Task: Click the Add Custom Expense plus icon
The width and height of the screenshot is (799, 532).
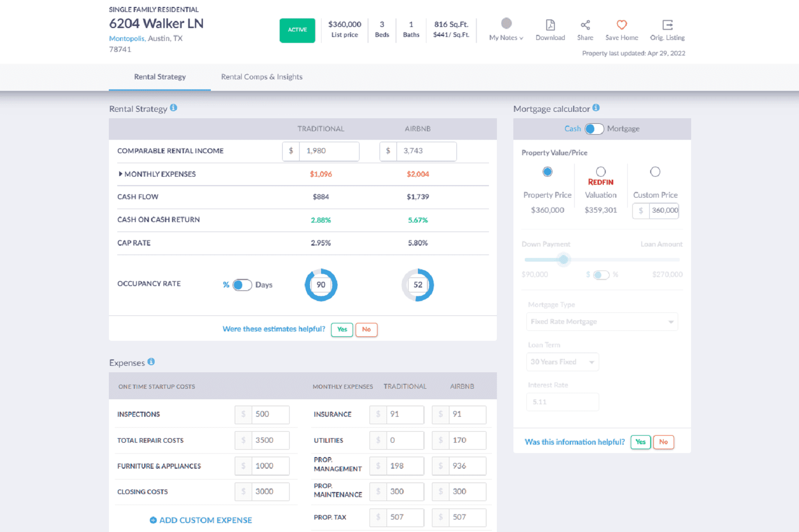Action: point(153,520)
